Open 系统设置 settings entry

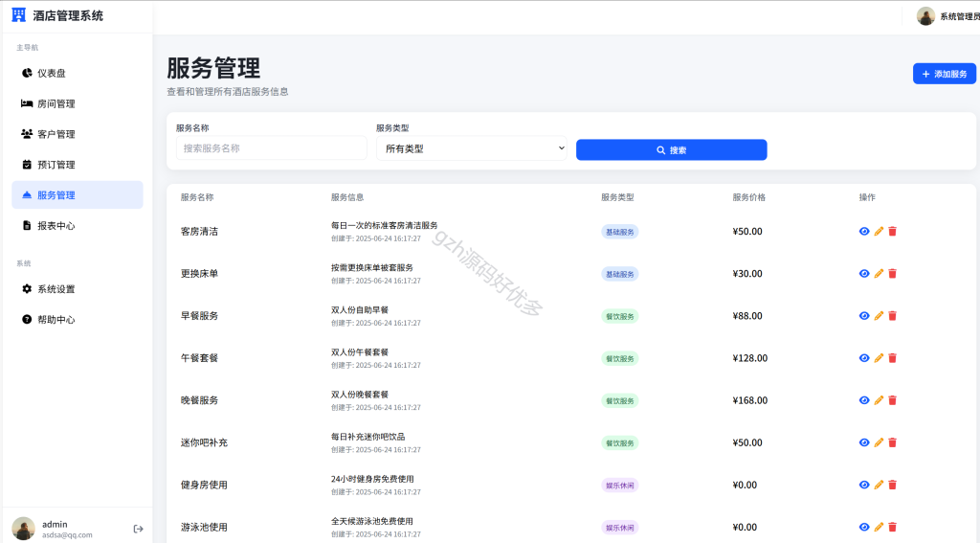click(x=78, y=289)
